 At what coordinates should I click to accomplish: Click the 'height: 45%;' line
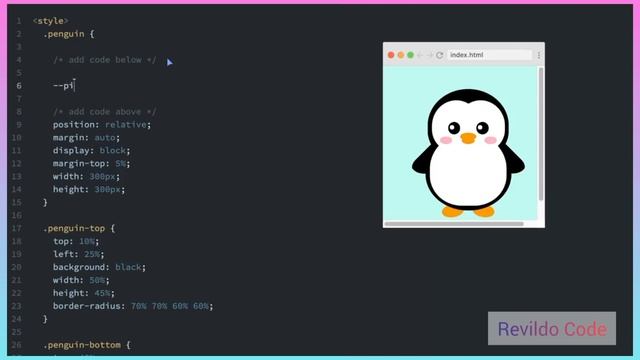tap(84, 293)
